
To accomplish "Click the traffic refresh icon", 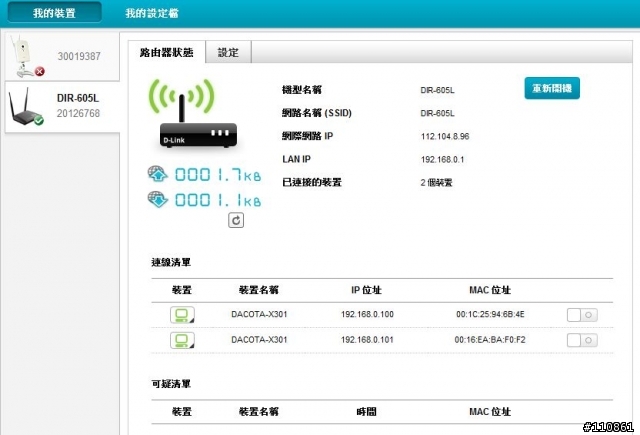I will (236, 220).
